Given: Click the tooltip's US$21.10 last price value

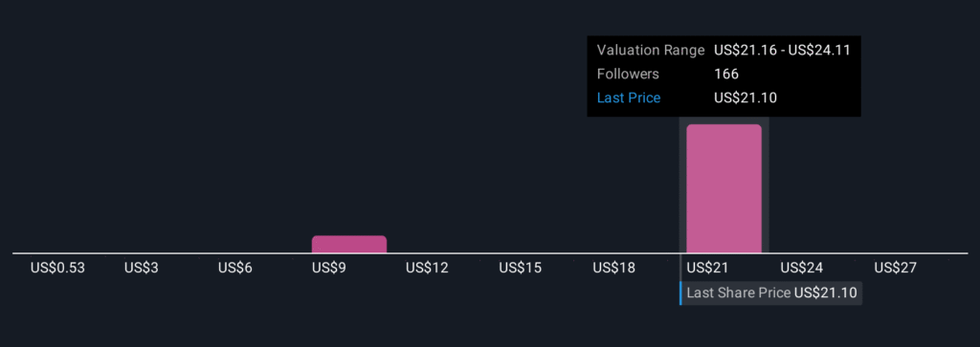Looking at the screenshot, I should 745,98.
